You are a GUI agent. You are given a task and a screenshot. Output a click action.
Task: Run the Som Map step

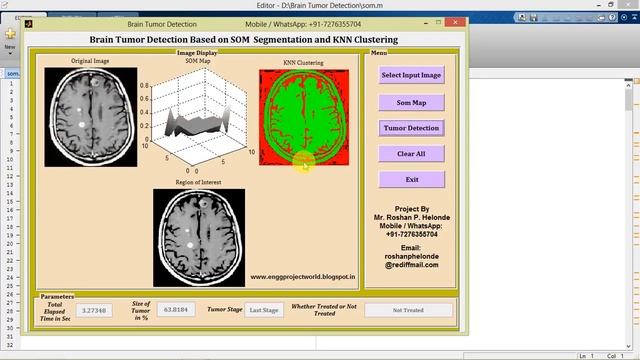click(x=411, y=103)
